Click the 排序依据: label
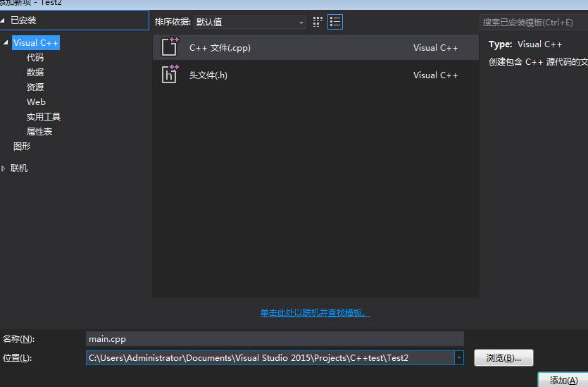Image resolution: width=588 pixels, height=387 pixels. pos(173,22)
